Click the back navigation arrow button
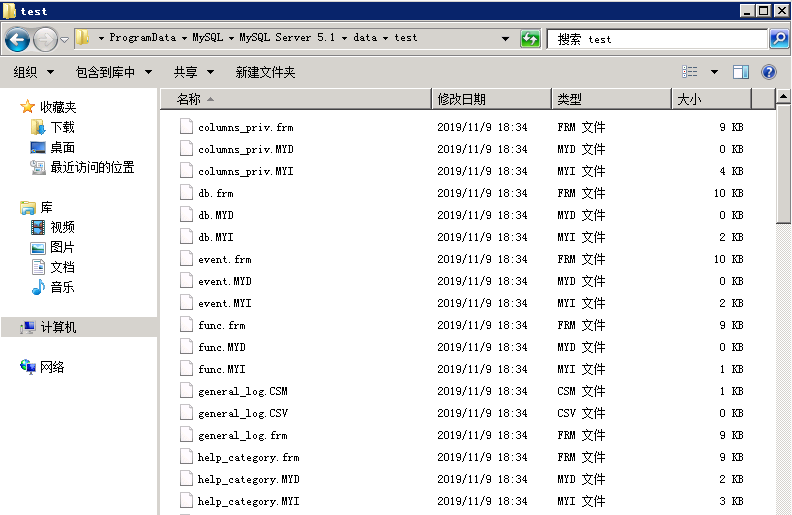The image size is (792, 515). 17,39
